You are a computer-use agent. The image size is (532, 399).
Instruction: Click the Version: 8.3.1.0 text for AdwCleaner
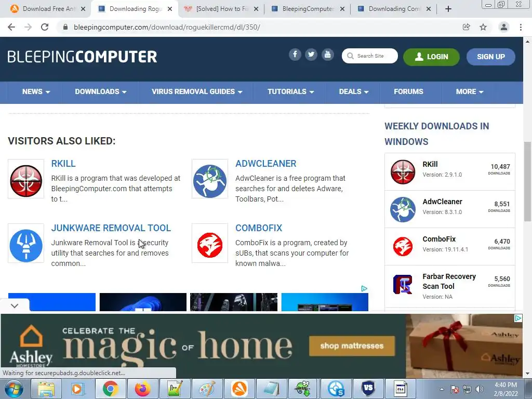tap(442, 212)
